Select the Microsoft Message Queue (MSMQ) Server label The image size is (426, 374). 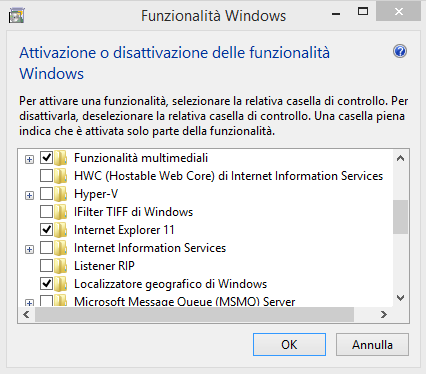click(x=184, y=301)
